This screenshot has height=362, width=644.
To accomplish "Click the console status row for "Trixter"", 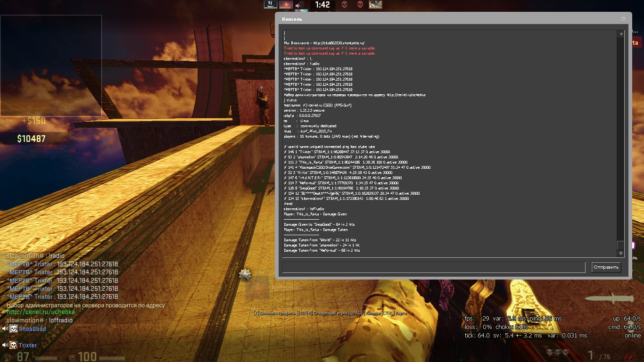I will [338, 152].
